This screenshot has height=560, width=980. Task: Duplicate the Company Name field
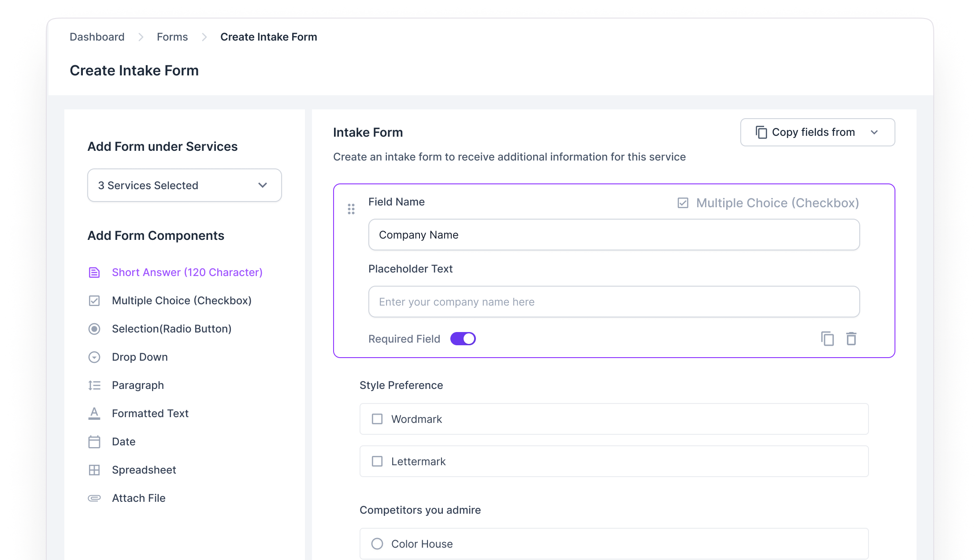tap(827, 339)
